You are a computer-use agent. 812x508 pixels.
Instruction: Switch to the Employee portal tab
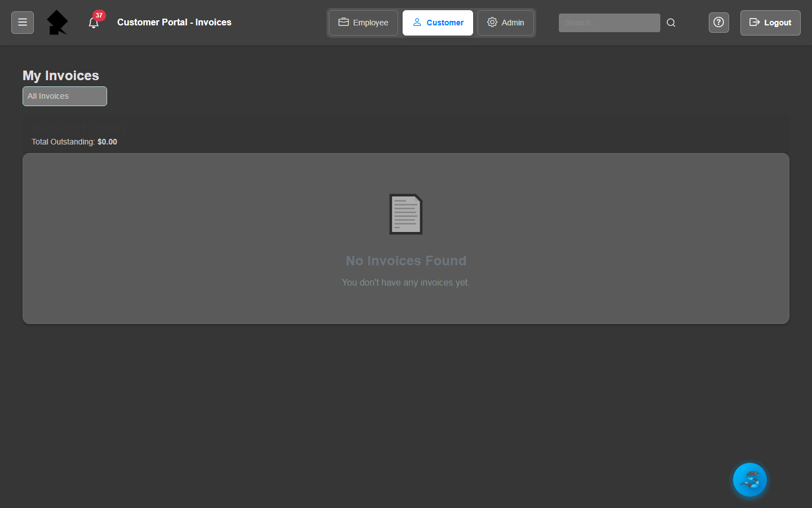tap(363, 23)
